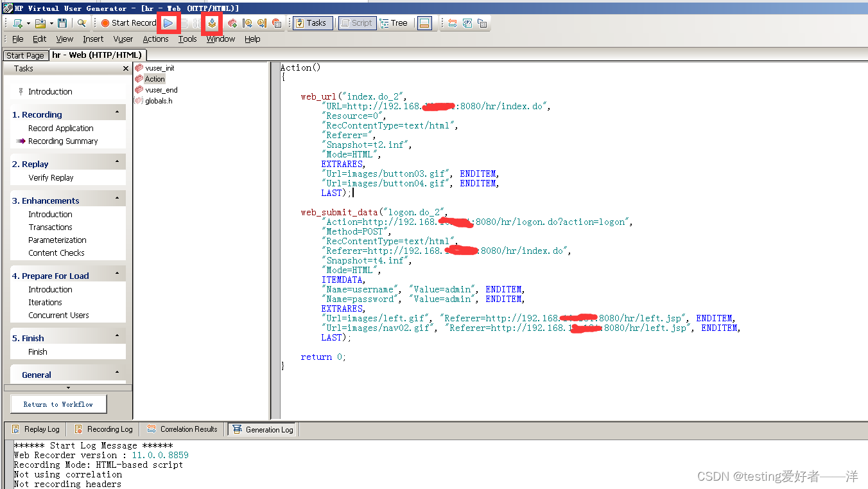Click the parameter list <P> icon
Image resolution: width=868 pixels, height=489 pixels.
[x=467, y=23]
